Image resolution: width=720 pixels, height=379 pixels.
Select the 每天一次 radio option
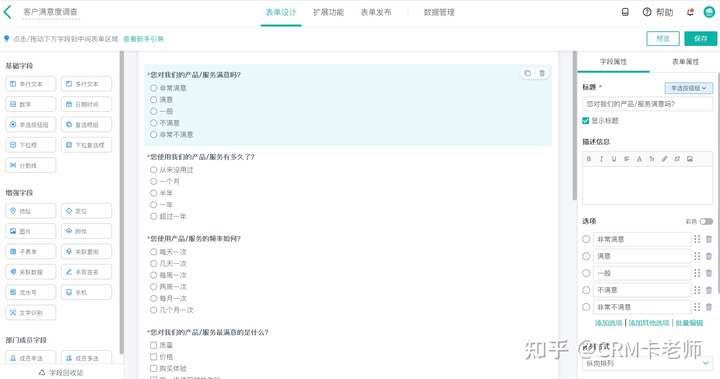click(153, 252)
